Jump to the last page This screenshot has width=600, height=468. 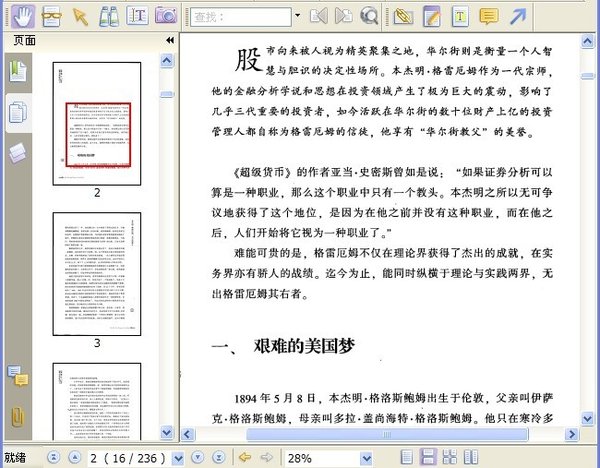[218, 457]
